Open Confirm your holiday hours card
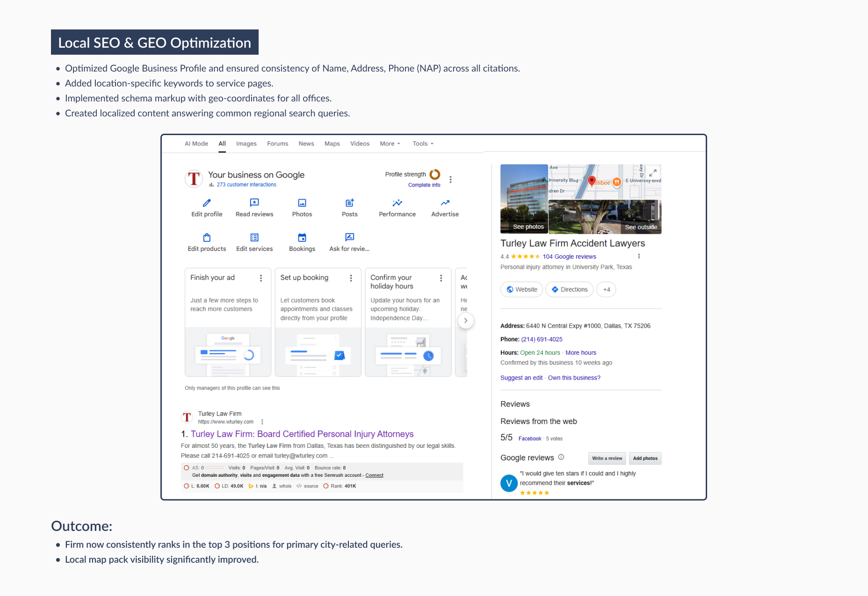This screenshot has width=868, height=596. click(408, 322)
